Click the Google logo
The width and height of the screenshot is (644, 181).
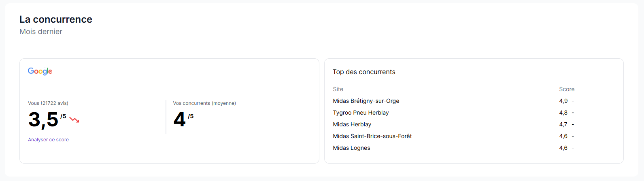click(x=40, y=71)
